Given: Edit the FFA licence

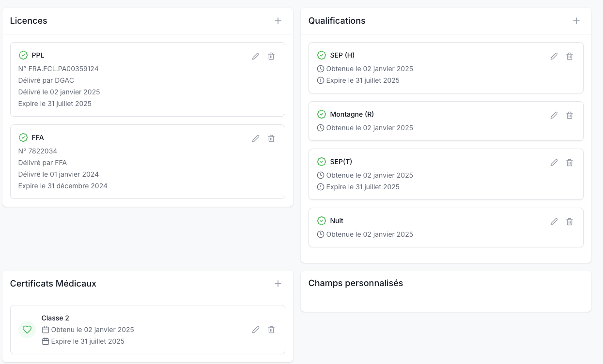Looking at the screenshot, I should point(256,138).
